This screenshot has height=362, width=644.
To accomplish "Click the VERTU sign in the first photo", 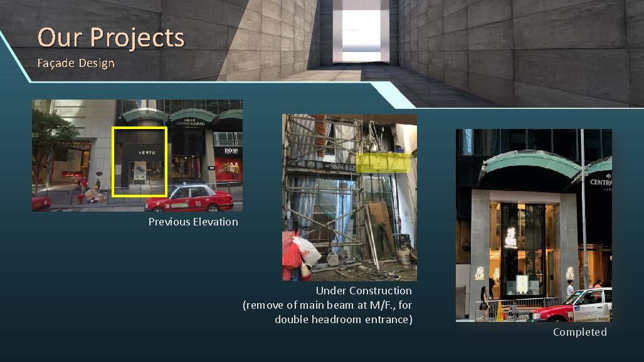I will (x=147, y=152).
